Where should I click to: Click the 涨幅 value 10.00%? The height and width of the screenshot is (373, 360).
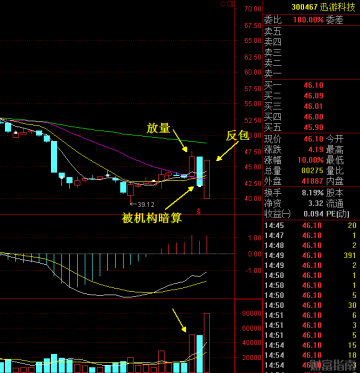pos(311,160)
